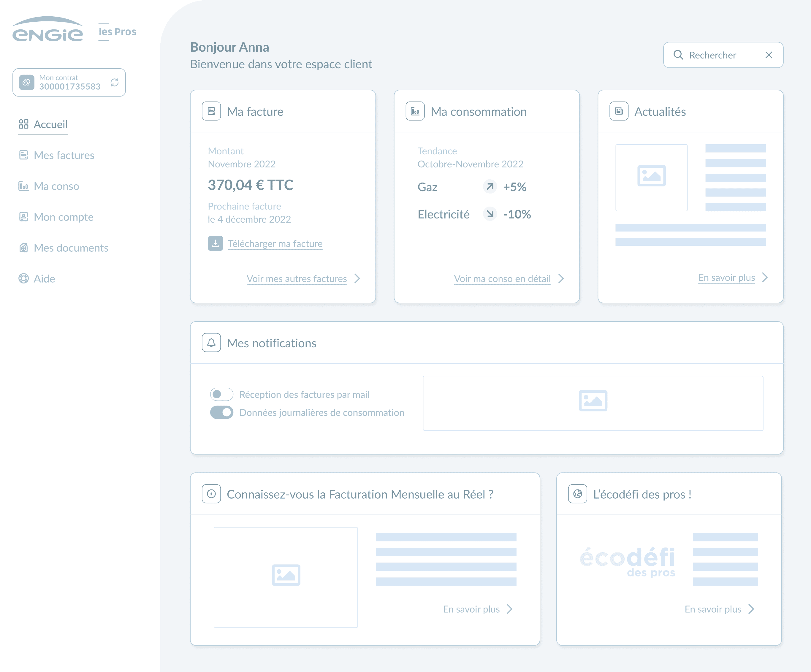Open Aide in the sidebar

(44, 278)
